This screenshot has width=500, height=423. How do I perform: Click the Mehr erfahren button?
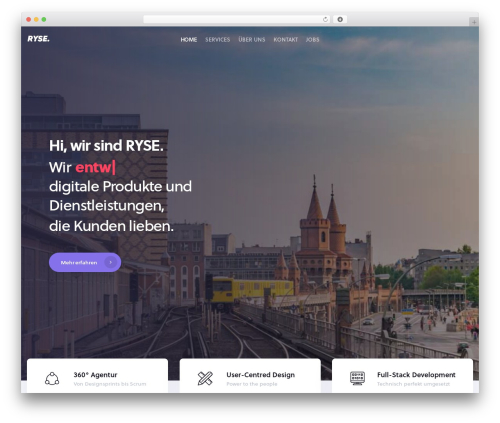(85, 262)
